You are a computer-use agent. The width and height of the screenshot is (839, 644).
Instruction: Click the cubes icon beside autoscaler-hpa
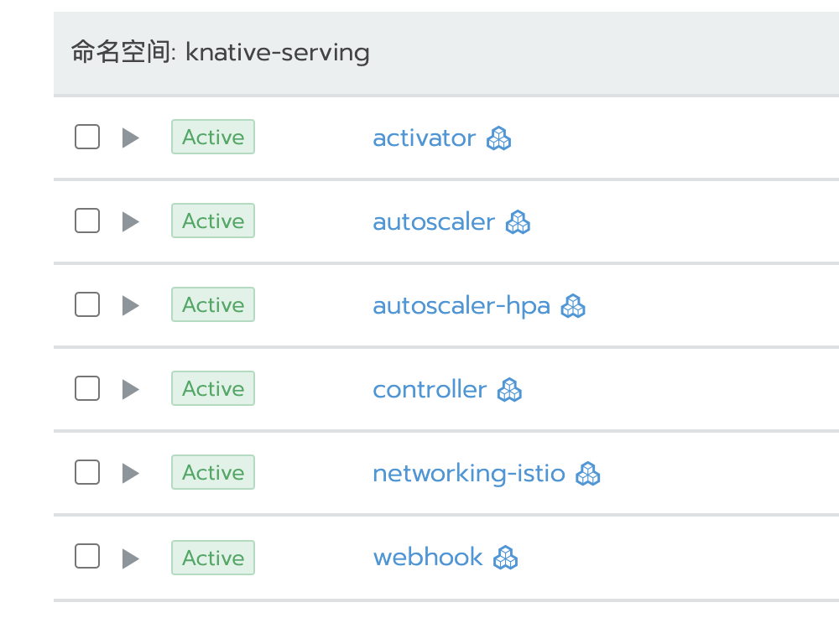[573, 306]
